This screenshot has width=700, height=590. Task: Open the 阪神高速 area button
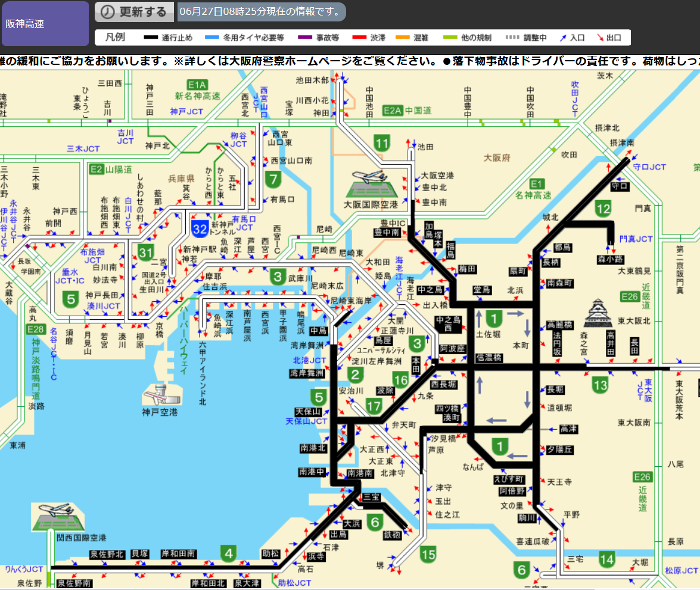(45, 24)
